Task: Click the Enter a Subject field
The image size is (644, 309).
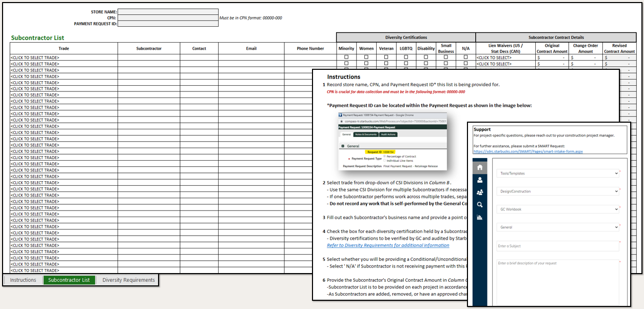Action: (558, 246)
